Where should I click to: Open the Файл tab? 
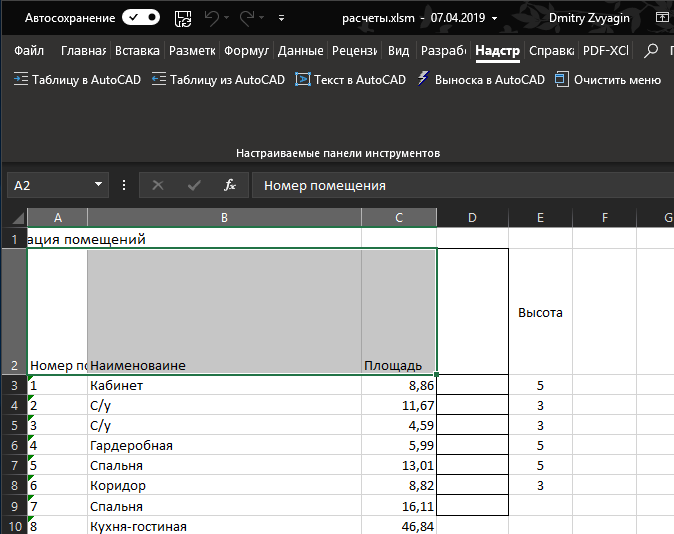[x=29, y=51]
